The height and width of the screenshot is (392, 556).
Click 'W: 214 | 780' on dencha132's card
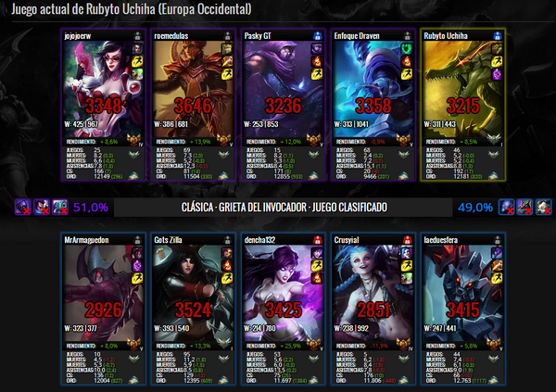tap(259, 328)
